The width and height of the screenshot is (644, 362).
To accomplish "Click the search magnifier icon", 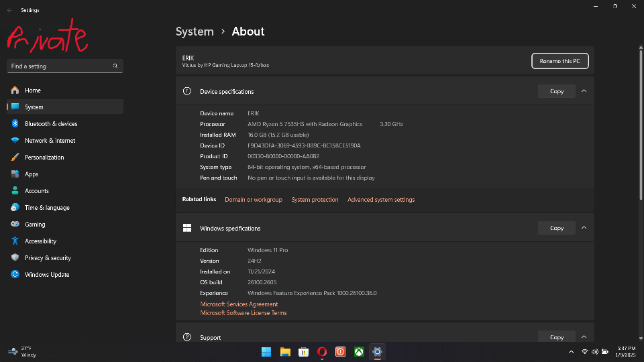I will point(115,66).
